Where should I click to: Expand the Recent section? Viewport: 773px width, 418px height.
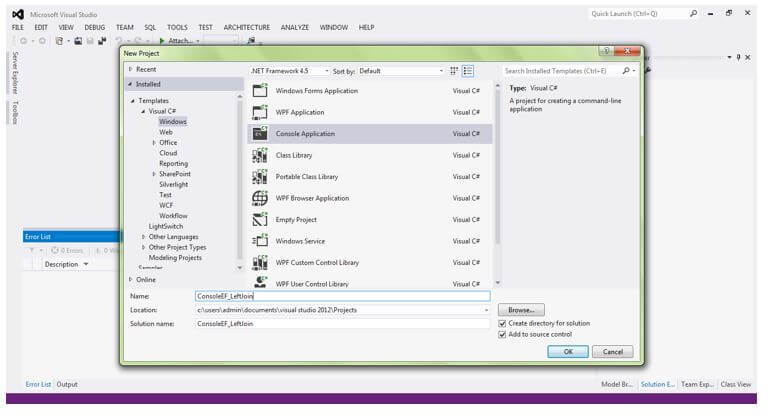pyautogui.click(x=131, y=70)
